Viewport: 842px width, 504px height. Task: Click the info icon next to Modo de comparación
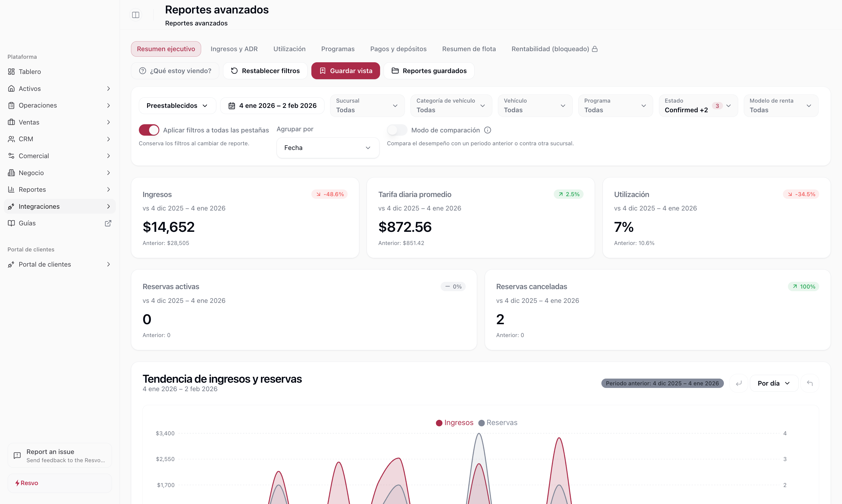click(488, 130)
